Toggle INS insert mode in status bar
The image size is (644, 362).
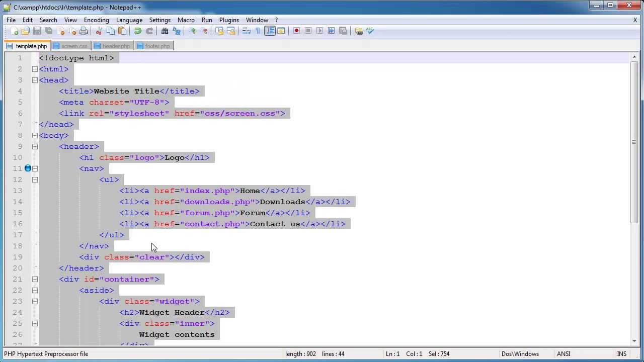tap(622, 354)
